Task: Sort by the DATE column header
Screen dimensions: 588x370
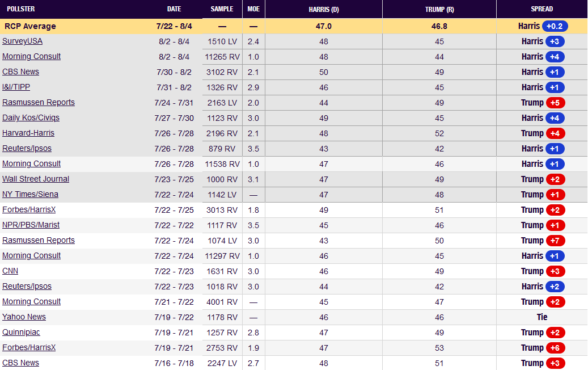Action: (174, 9)
